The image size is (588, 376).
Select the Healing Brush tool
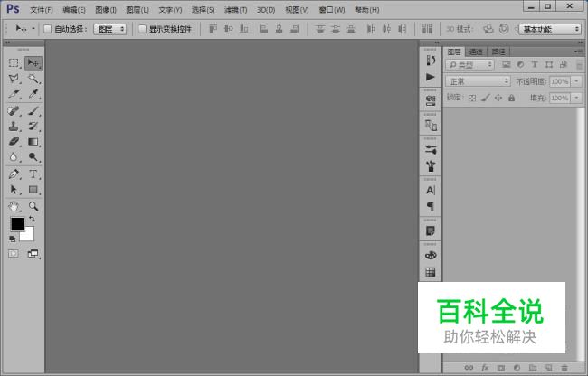point(14,111)
